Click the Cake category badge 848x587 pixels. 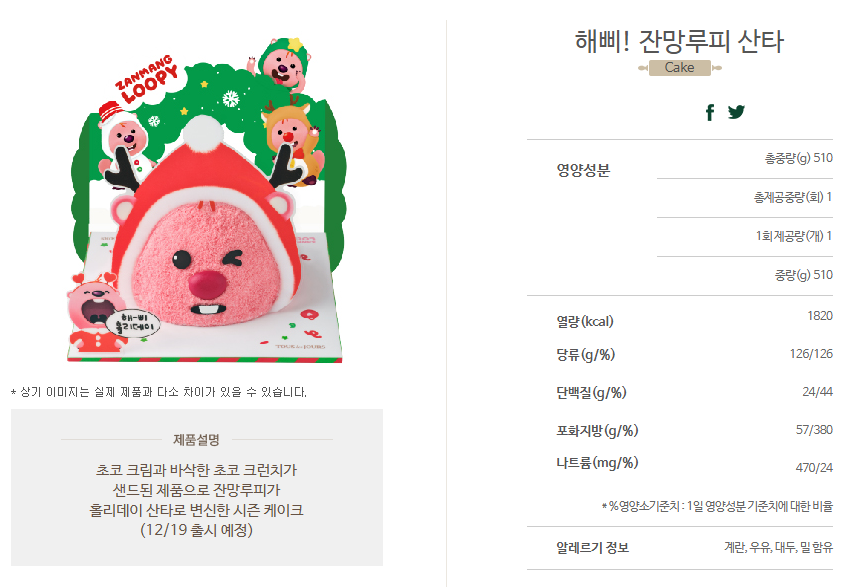point(680,68)
